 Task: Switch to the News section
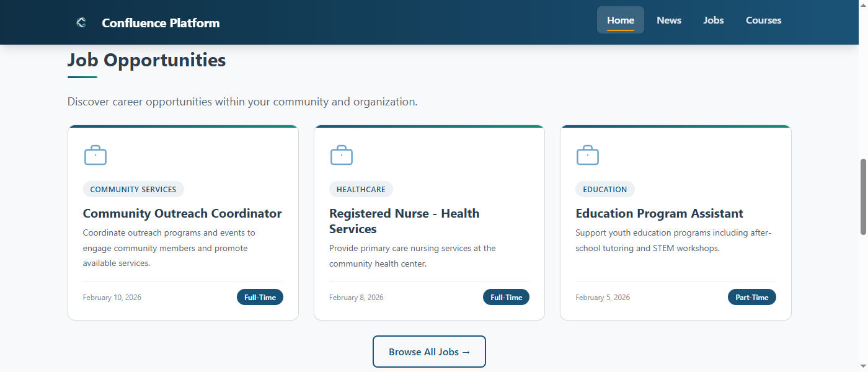click(668, 20)
